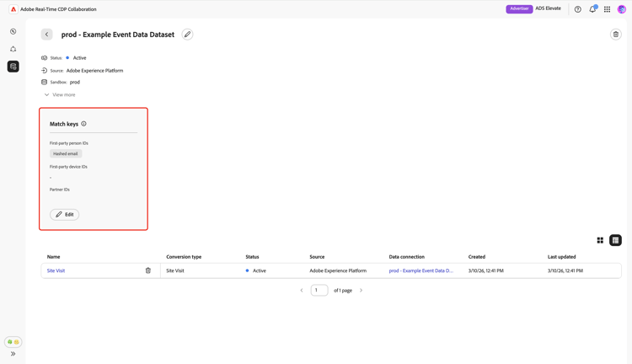Screen dimensions: 632x364
Task: Click the Status icon beside Active
Action: click(45, 58)
